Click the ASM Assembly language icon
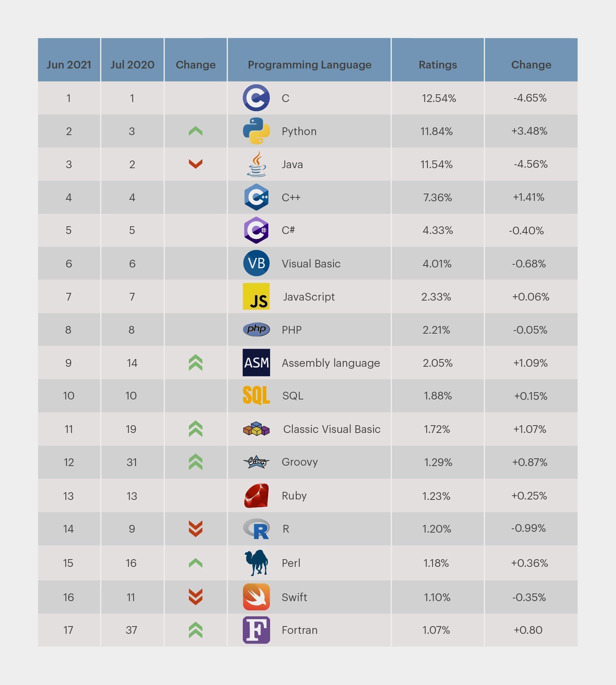The width and height of the screenshot is (616, 685). pyautogui.click(x=256, y=363)
